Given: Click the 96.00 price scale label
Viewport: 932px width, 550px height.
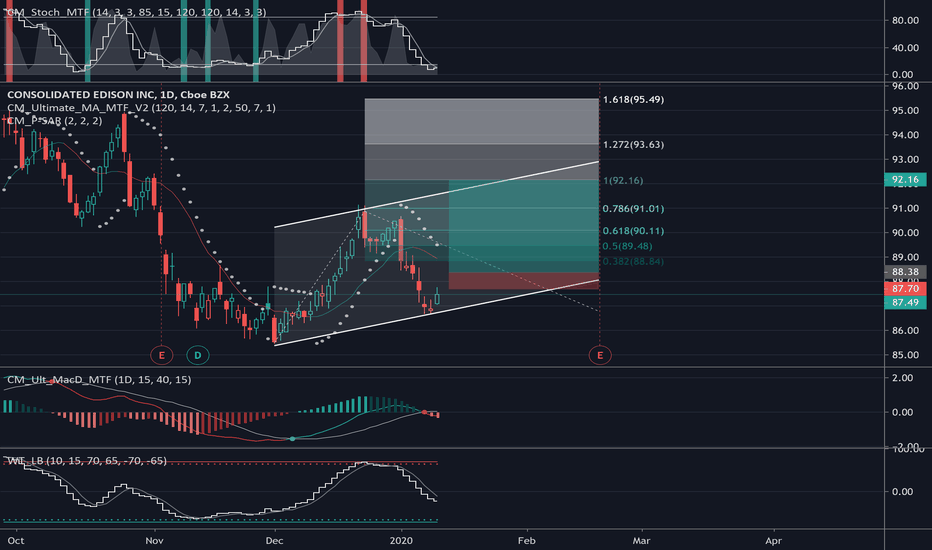Looking at the screenshot, I should tap(905, 86).
